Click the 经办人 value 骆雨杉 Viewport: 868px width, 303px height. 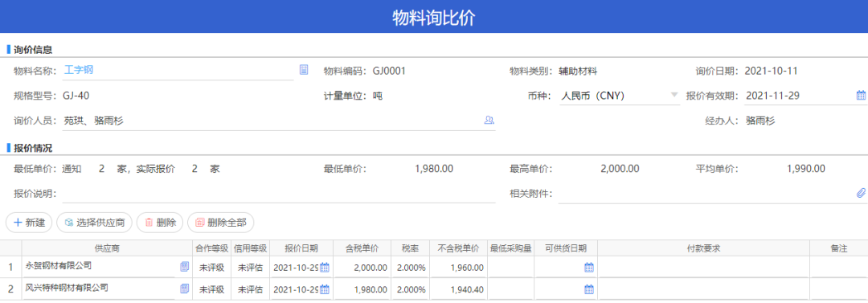pyautogui.click(x=760, y=121)
